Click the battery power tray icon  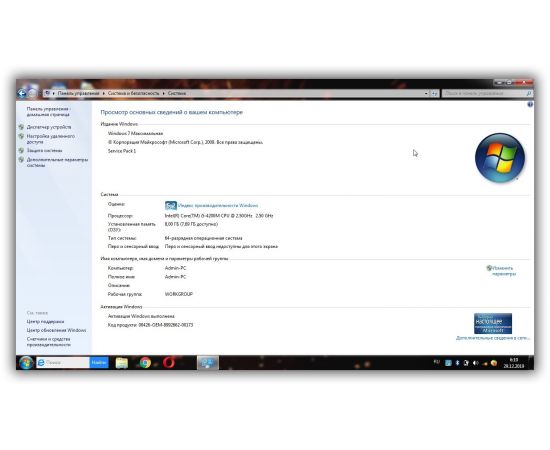coord(466,363)
